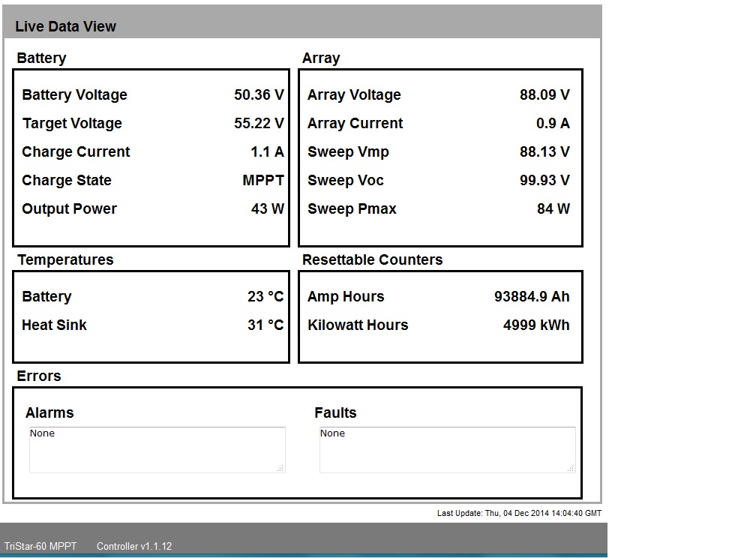This screenshot has height=558, width=756.
Task: Click the Array section heading
Action: (x=321, y=58)
